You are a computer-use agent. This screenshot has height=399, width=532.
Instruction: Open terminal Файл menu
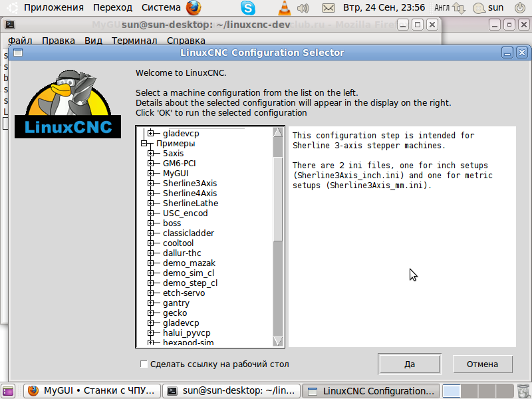click(20, 41)
